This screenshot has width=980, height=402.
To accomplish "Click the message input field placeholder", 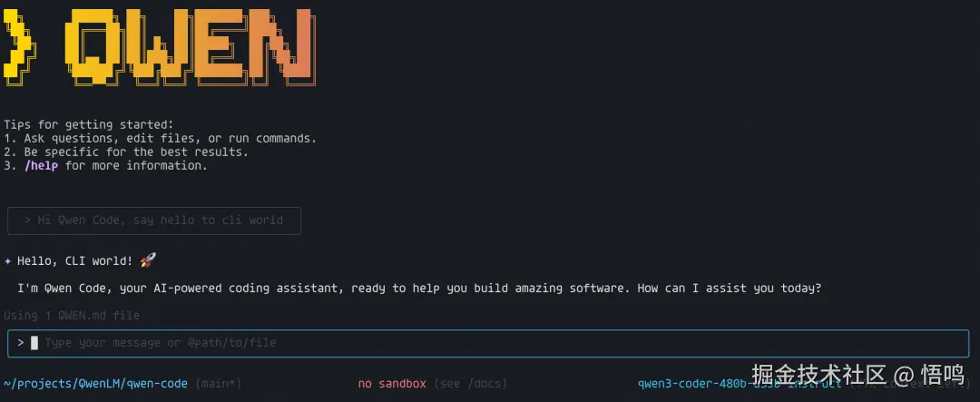I will pyautogui.click(x=160, y=343).
